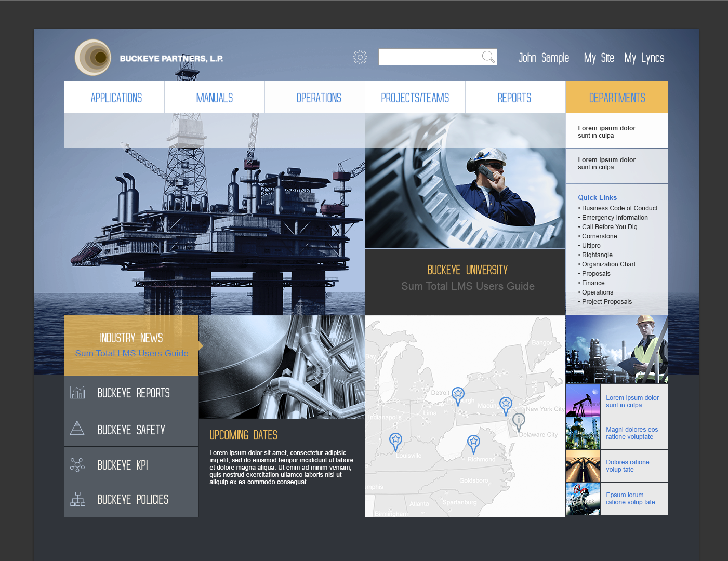Open My Lyncs link
728x561 pixels.
(644, 58)
